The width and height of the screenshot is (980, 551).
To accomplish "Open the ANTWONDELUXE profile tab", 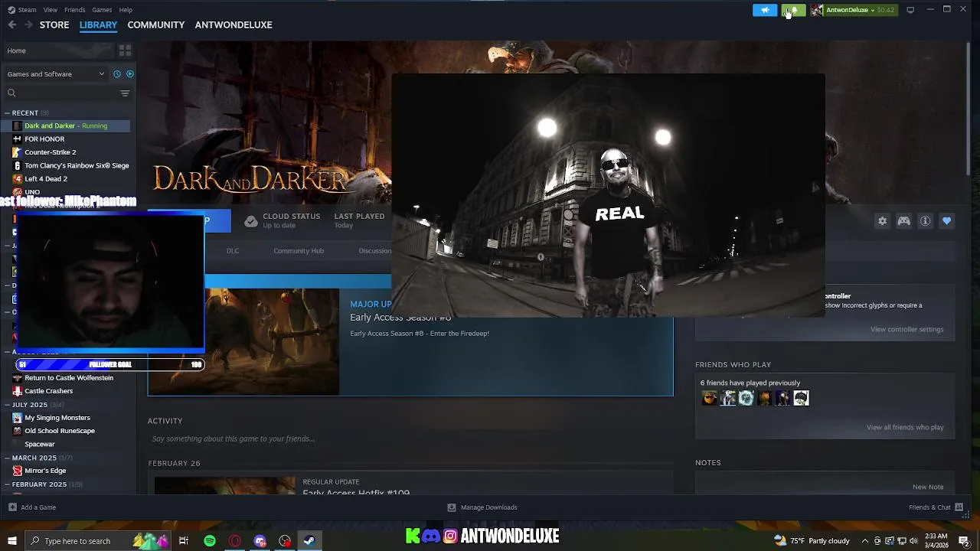I will (234, 24).
